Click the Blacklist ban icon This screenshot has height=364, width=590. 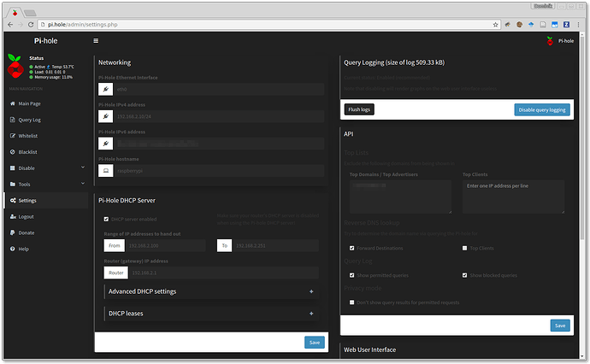[13, 152]
